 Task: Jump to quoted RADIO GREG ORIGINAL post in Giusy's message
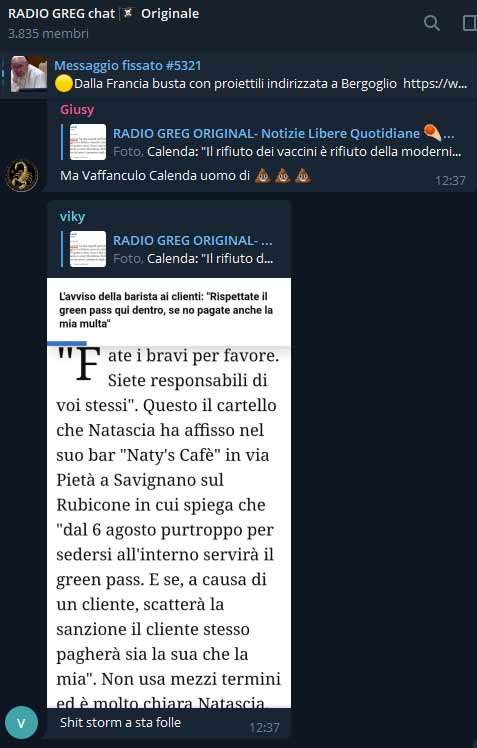[261, 142]
